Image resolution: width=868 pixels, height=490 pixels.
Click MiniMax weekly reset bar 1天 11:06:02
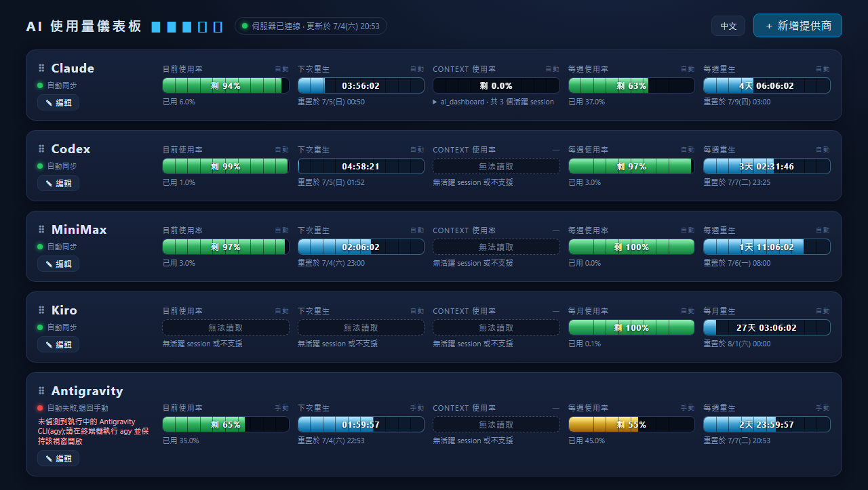click(767, 247)
